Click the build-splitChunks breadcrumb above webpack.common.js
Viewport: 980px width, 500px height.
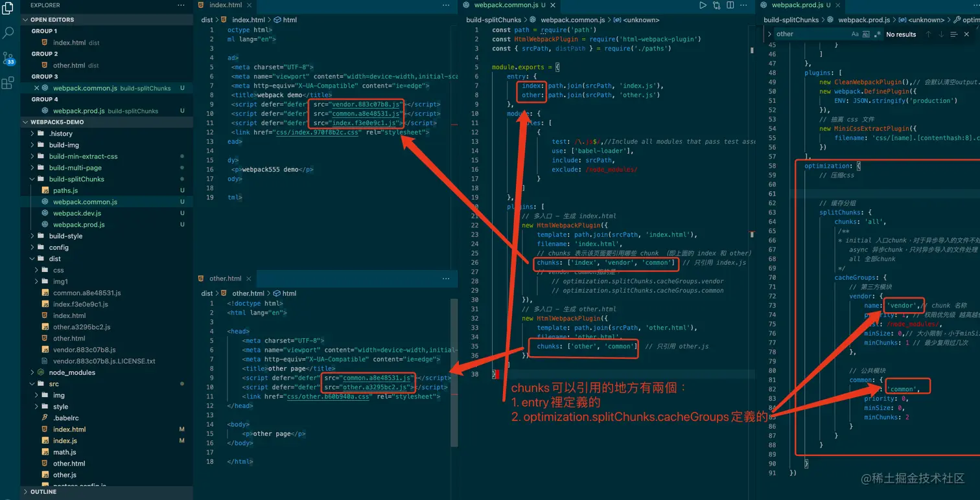pos(493,20)
